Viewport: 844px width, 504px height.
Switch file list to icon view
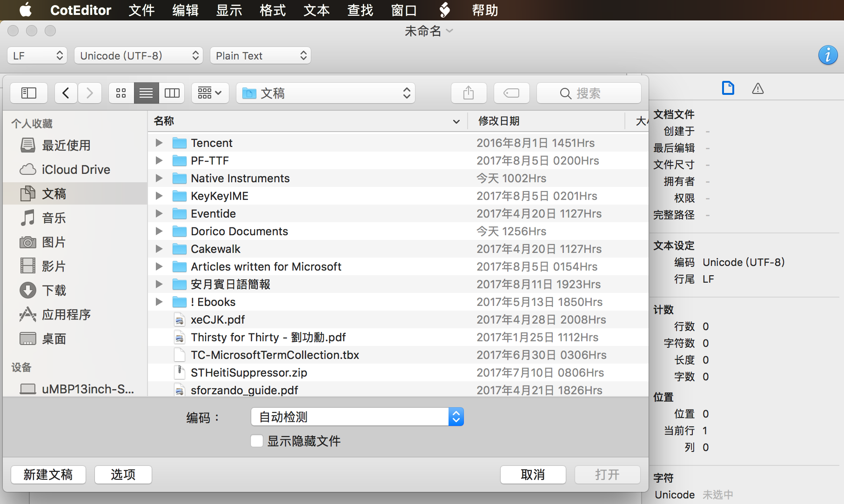coord(121,93)
